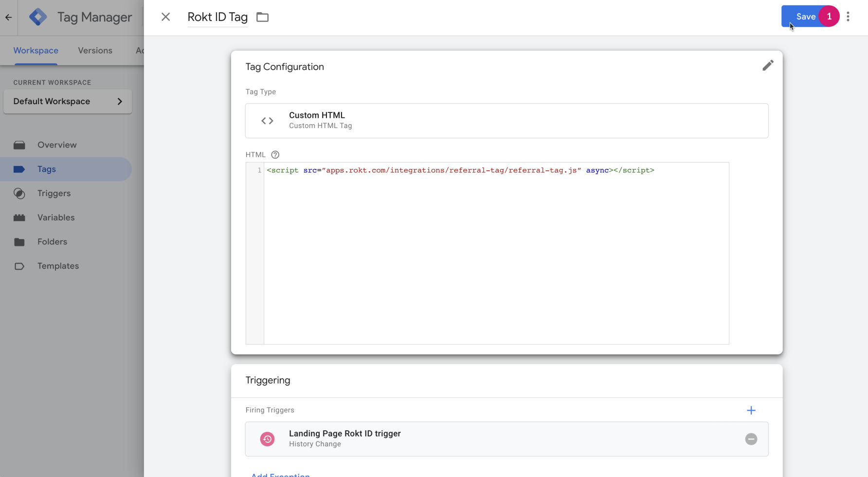This screenshot has height=477, width=868.
Task: Click the Folders sidebar icon
Action: point(19,242)
